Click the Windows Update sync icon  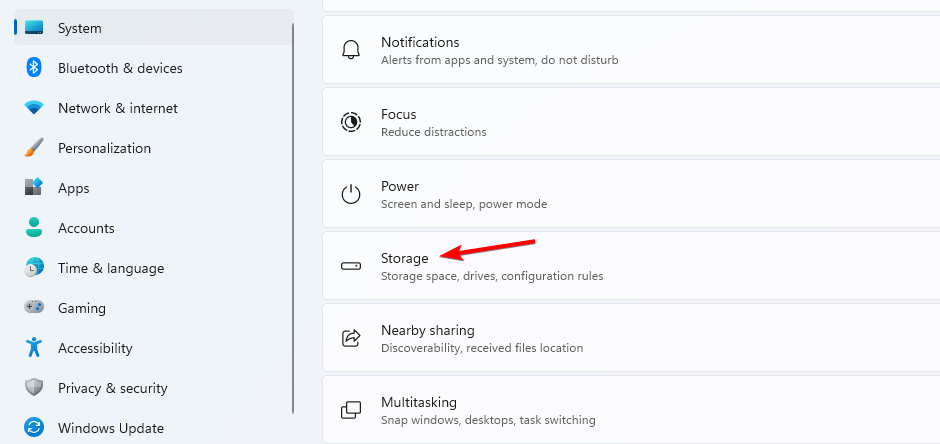34,428
